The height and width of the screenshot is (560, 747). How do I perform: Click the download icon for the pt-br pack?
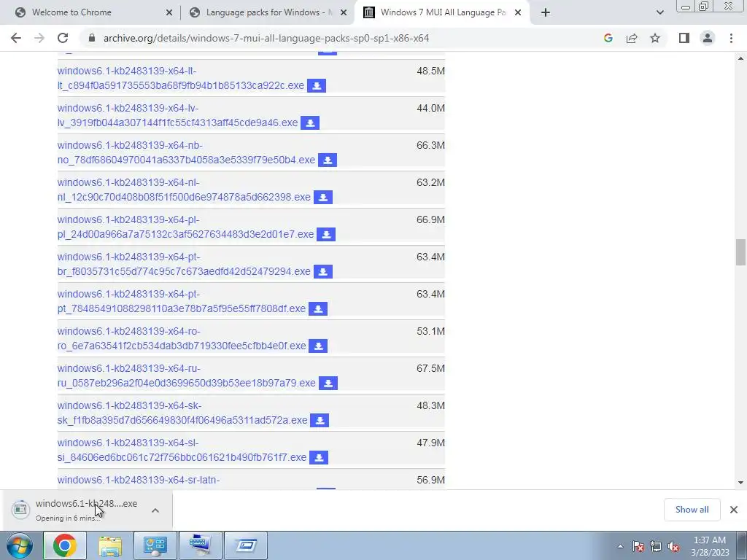pos(323,271)
